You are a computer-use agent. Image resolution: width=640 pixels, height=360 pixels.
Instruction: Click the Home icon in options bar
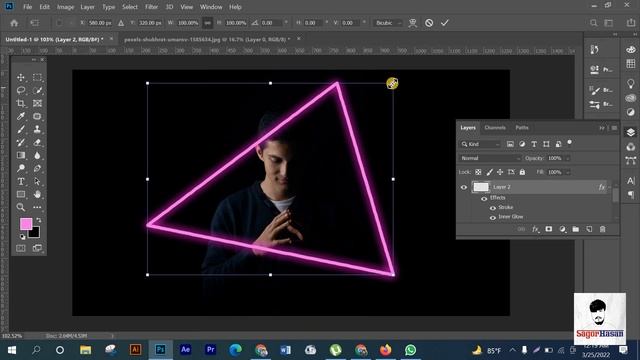14,23
